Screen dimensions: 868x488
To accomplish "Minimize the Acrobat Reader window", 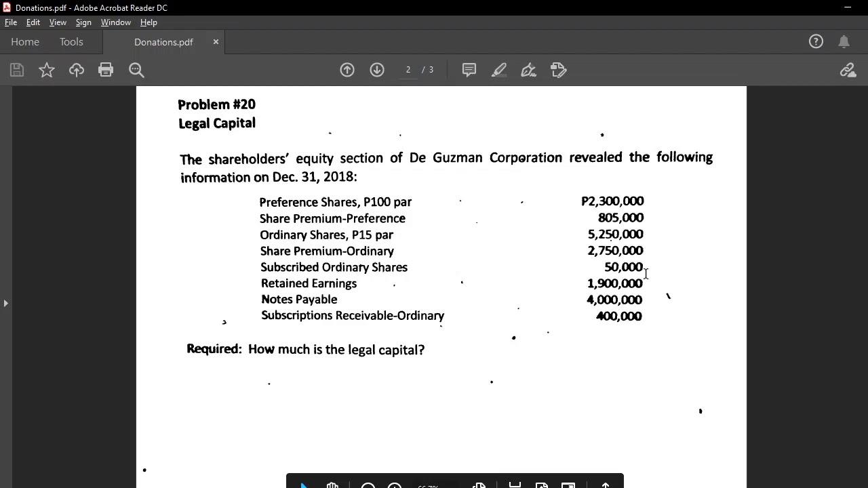I will [847, 7].
